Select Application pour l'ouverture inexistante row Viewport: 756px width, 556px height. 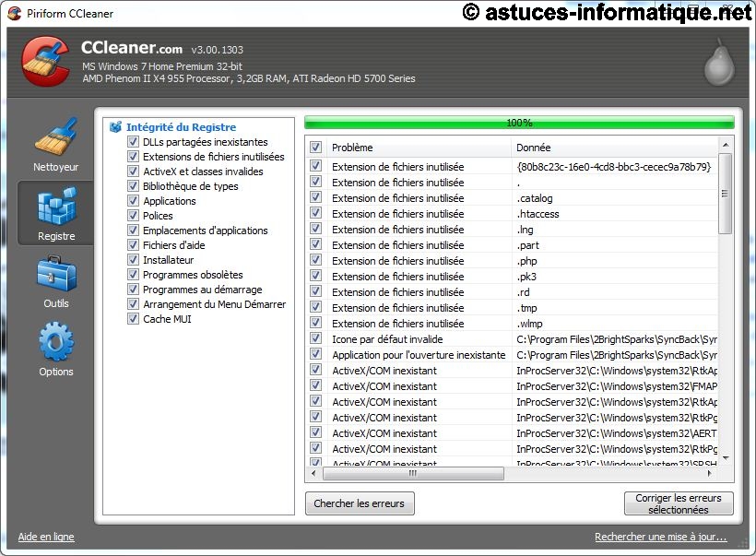coord(513,355)
